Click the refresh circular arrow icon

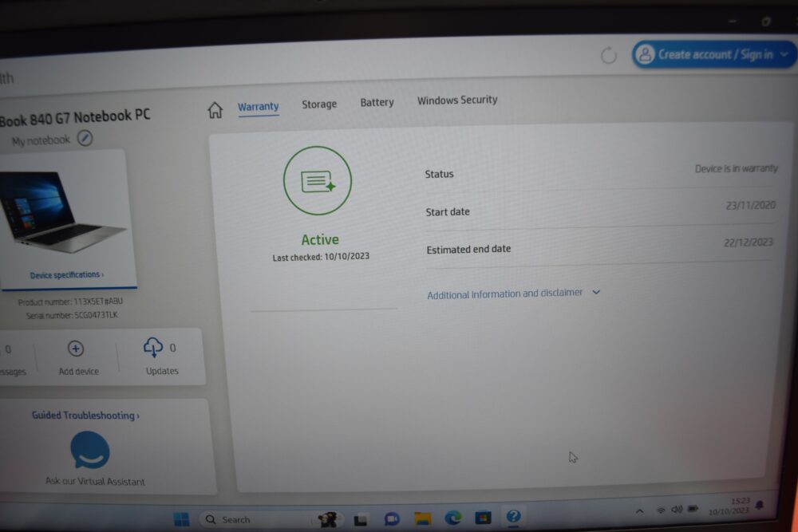coord(608,55)
